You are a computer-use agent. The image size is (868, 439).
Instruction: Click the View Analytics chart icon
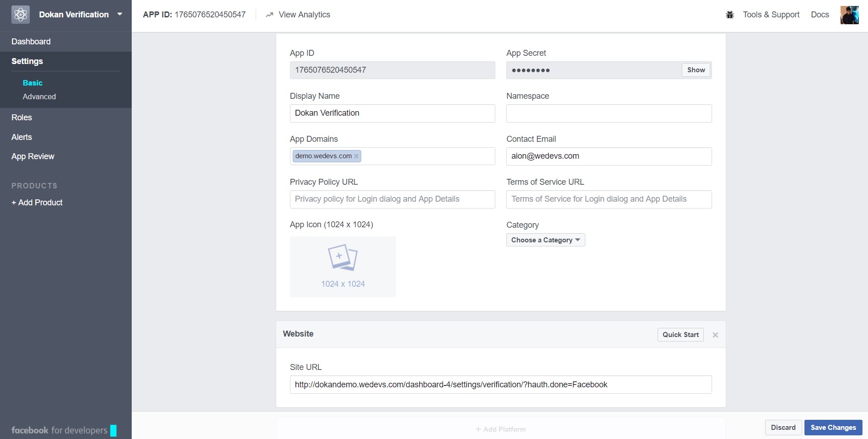(x=269, y=15)
